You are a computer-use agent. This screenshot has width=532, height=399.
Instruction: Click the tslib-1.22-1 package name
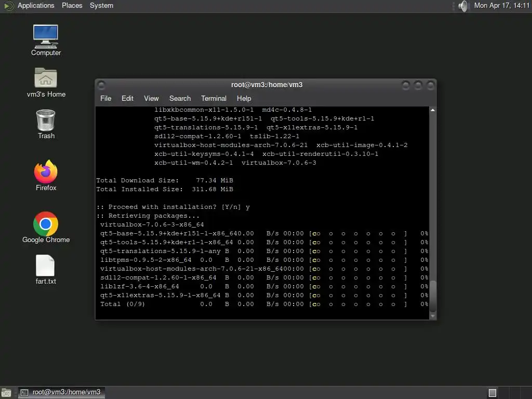274,137
